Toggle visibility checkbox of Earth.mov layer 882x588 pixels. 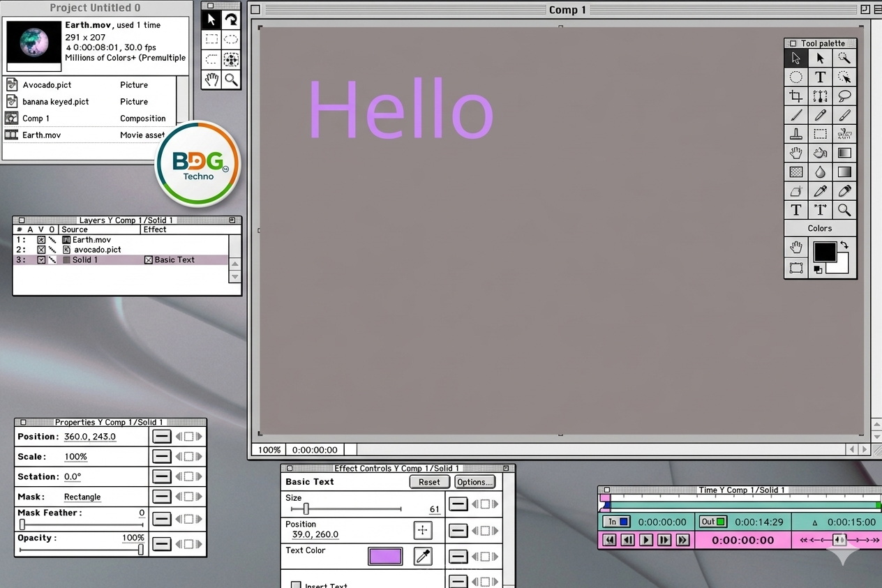(x=41, y=239)
